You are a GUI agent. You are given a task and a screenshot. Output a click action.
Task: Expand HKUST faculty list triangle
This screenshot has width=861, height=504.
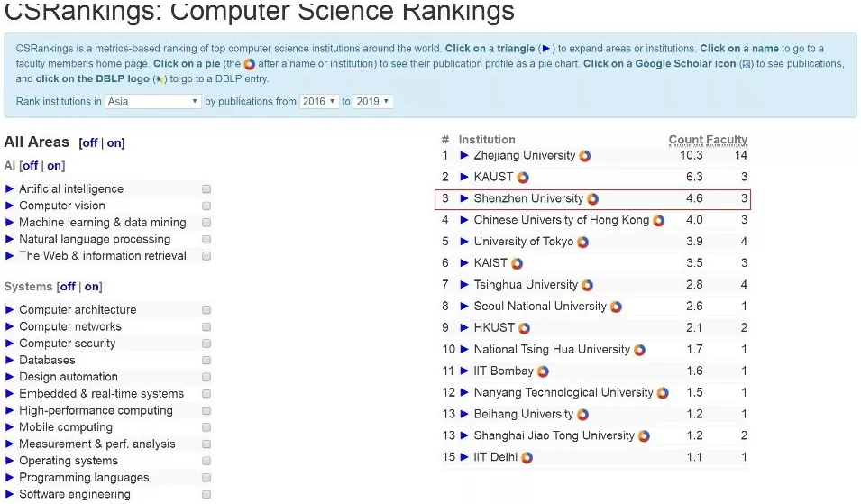pos(464,328)
